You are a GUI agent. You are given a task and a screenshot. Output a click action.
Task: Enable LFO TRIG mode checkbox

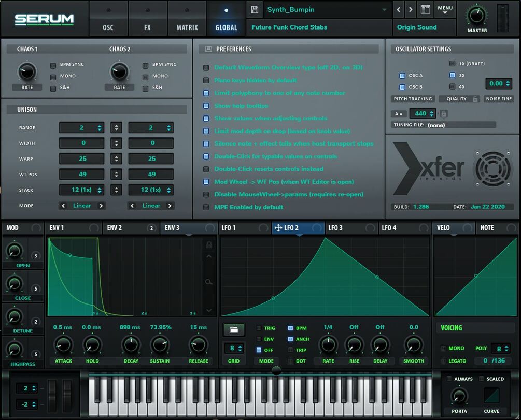(259, 328)
